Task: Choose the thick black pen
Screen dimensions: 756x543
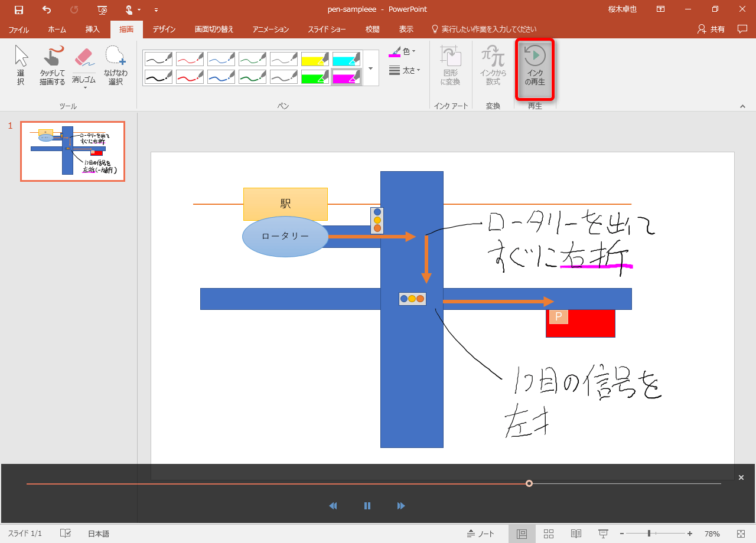Action: point(158,77)
